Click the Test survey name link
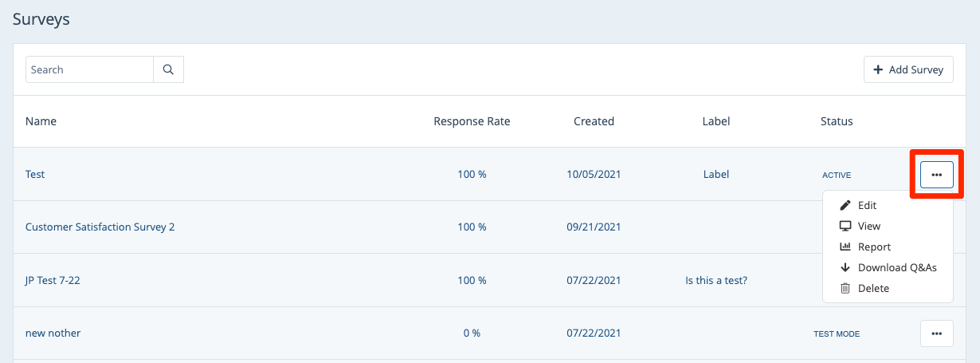Screen dimensions: 980x363 (x=35, y=174)
